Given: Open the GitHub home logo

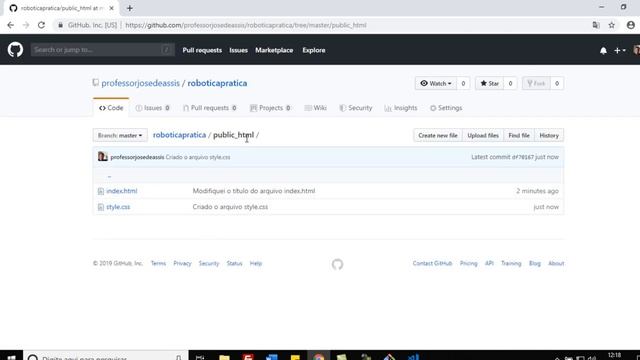Looking at the screenshot, I should pos(15,50).
